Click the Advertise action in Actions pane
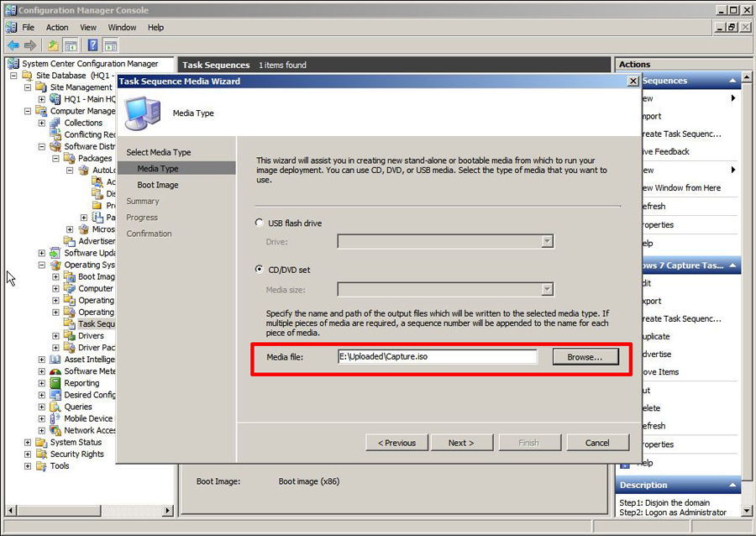Screen dimensions: 756x536 tap(657, 355)
